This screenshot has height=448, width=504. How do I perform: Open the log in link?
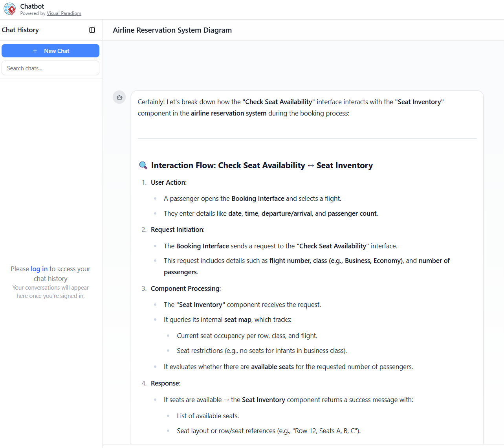[x=39, y=269]
